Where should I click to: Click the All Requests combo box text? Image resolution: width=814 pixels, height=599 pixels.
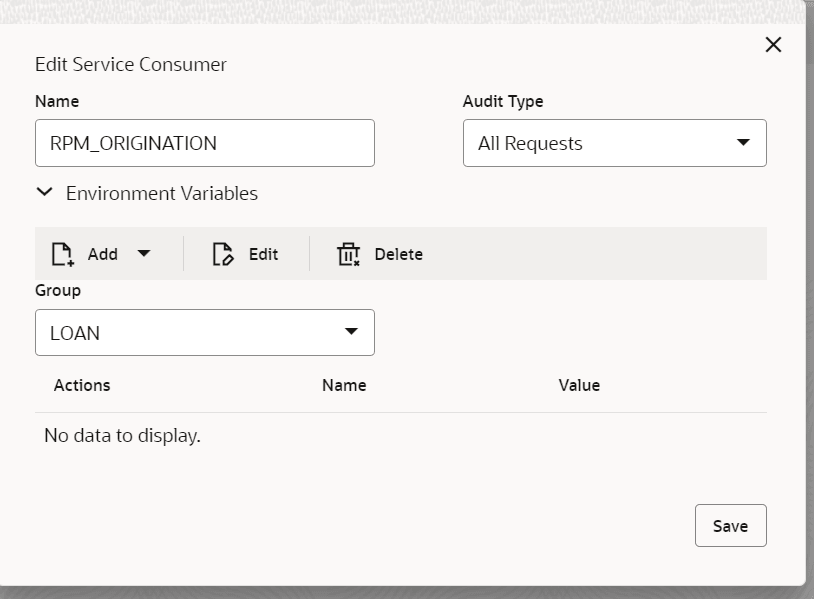point(530,143)
